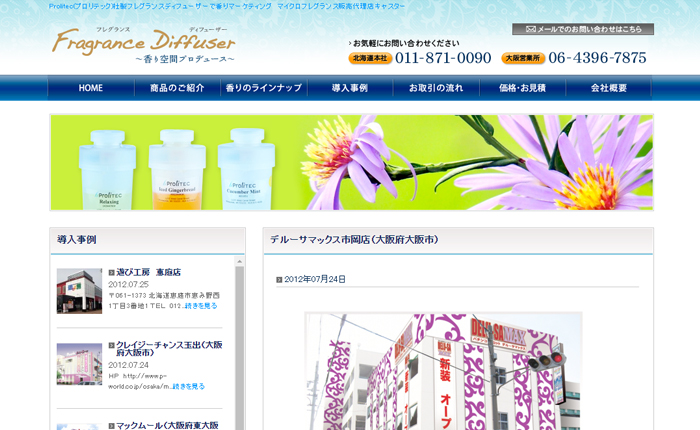
Task: Open the お取引の流れ menu item
Action: point(436,88)
